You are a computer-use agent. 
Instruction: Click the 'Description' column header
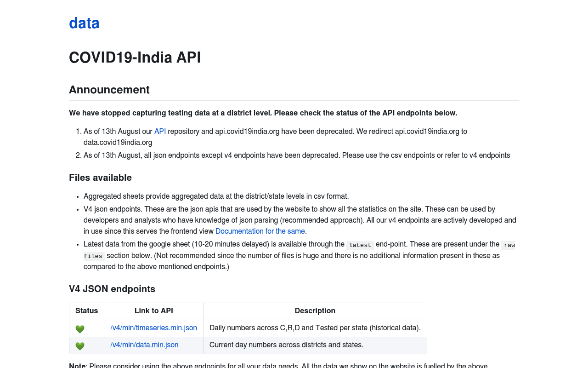pyautogui.click(x=315, y=311)
